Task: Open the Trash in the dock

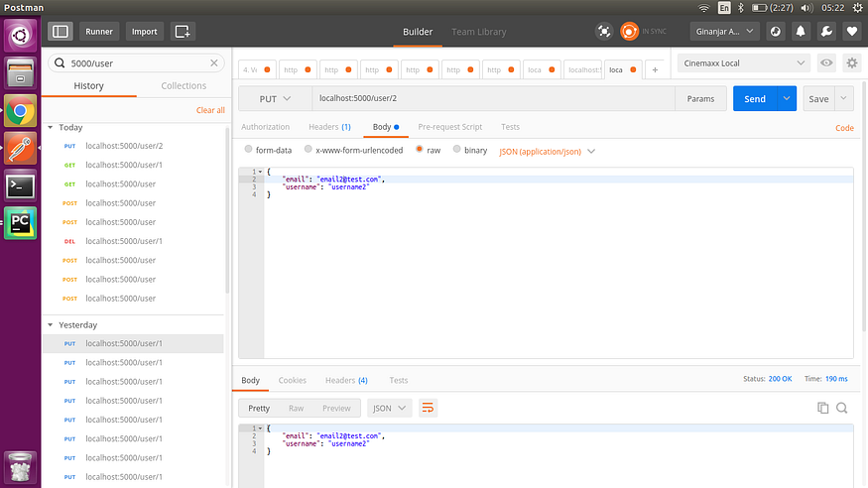Action: pos(20,467)
